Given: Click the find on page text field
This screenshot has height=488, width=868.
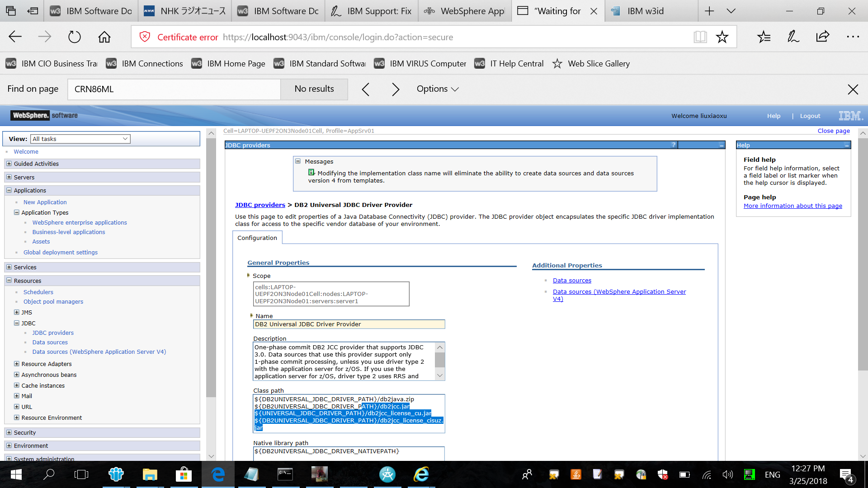Looking at the screenshot, I should pos(174,89).
